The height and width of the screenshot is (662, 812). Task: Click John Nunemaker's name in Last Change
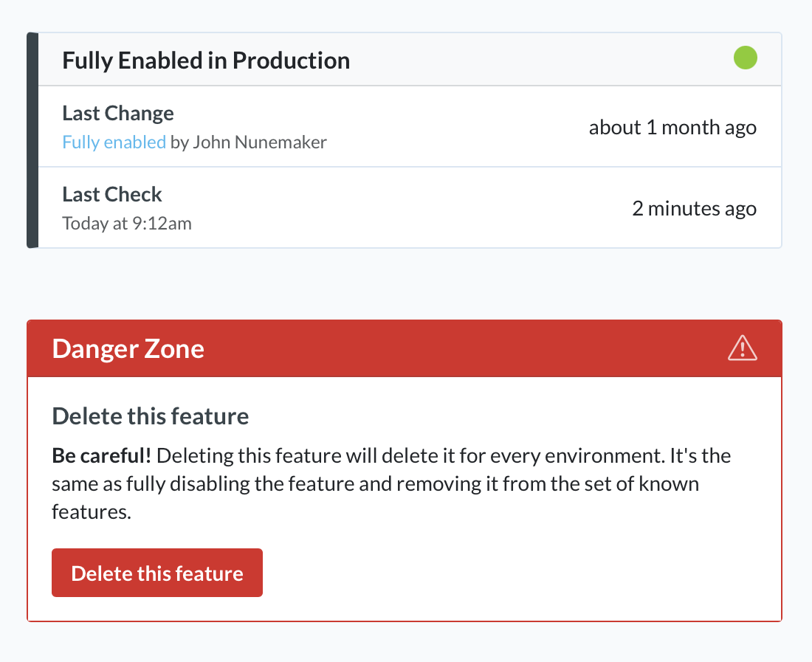coord(260,142)
